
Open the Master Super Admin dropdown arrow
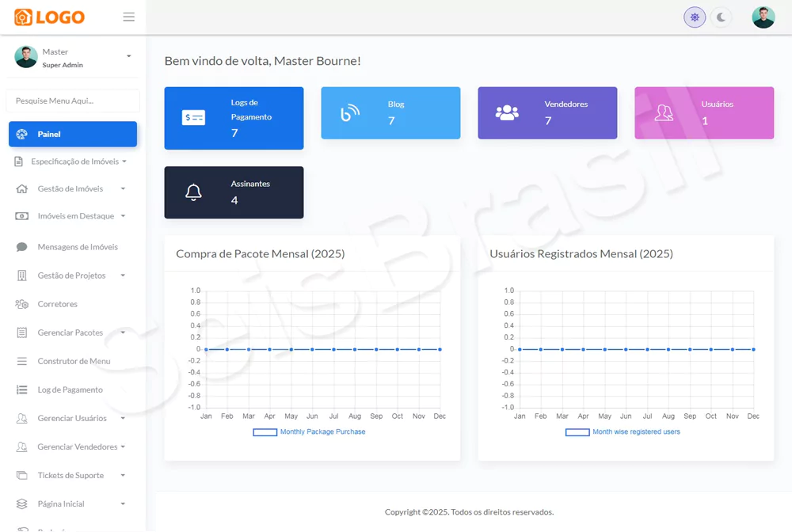pyautogui.click(x=128, y=56)
